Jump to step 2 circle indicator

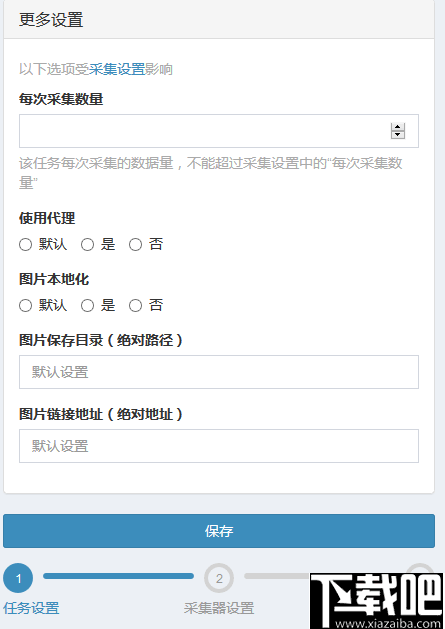219,578
